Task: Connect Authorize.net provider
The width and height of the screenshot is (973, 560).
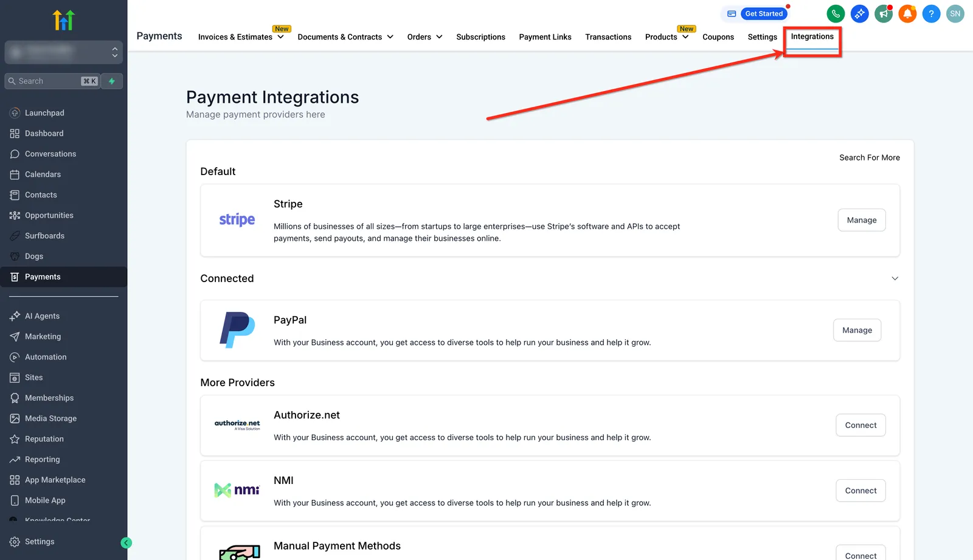Action: pos(860,425)
